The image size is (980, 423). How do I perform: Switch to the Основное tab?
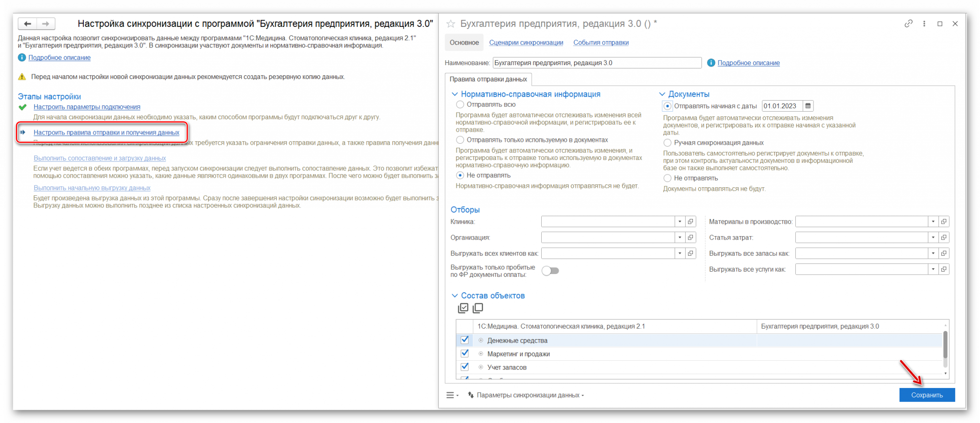[x=464, y=43]
